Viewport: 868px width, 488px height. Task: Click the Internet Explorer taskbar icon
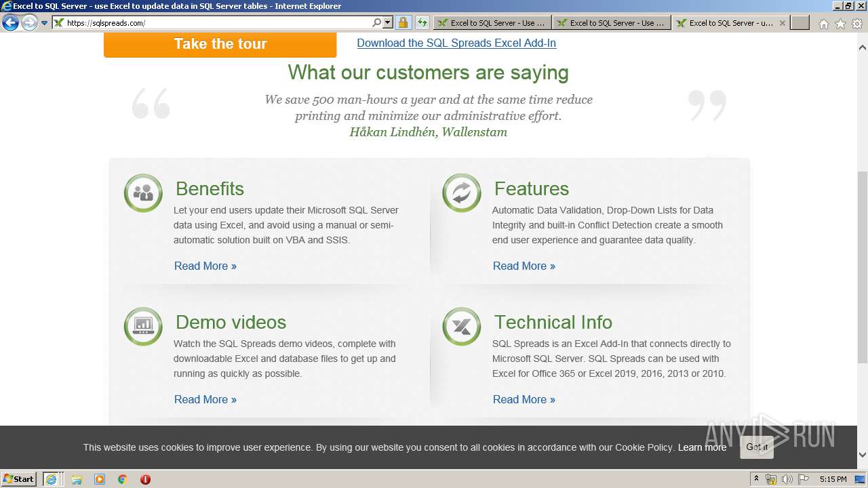click(x=52, y=479)
